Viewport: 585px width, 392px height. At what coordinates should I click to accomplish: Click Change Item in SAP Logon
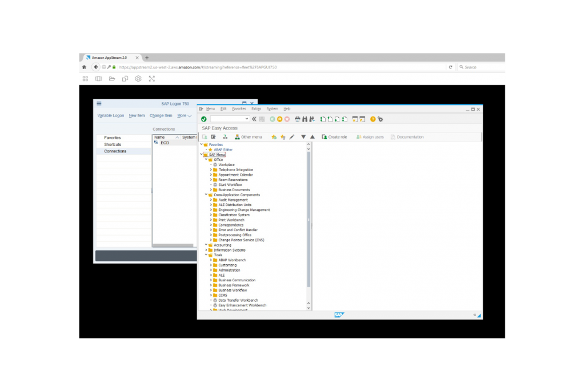click(x=161, y=116)
